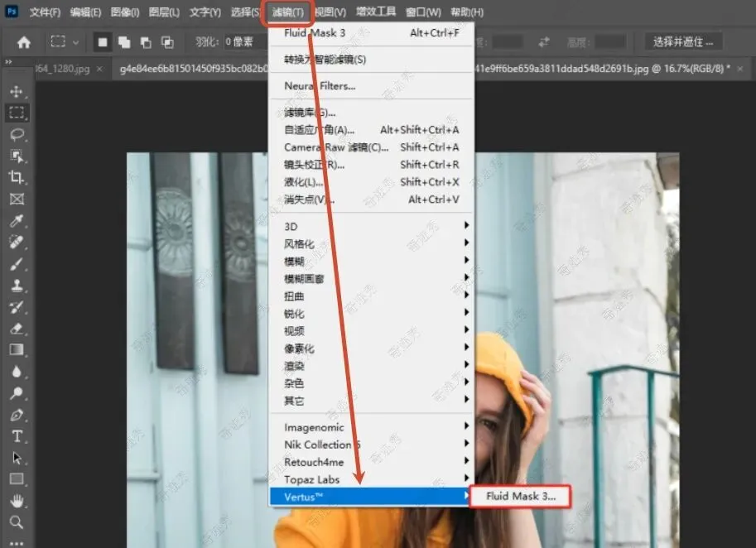Select the Rectangle shape tool
The height and width of the screenshot is (548, 756).
[x=17, y=479]
